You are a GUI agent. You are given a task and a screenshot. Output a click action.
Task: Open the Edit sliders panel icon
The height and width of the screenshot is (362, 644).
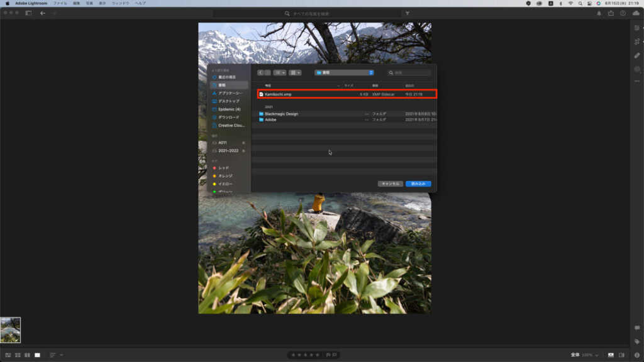pyautogui.click(x=636, y=28)
